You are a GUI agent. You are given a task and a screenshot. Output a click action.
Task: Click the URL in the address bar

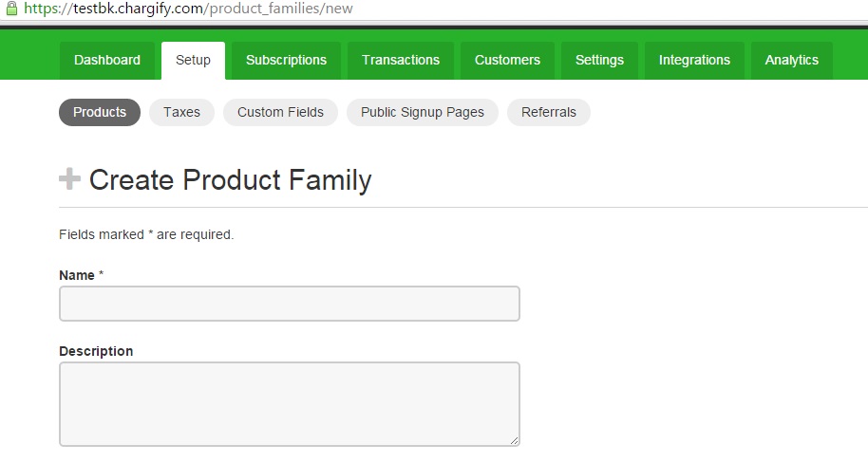[x=188, y=9]
